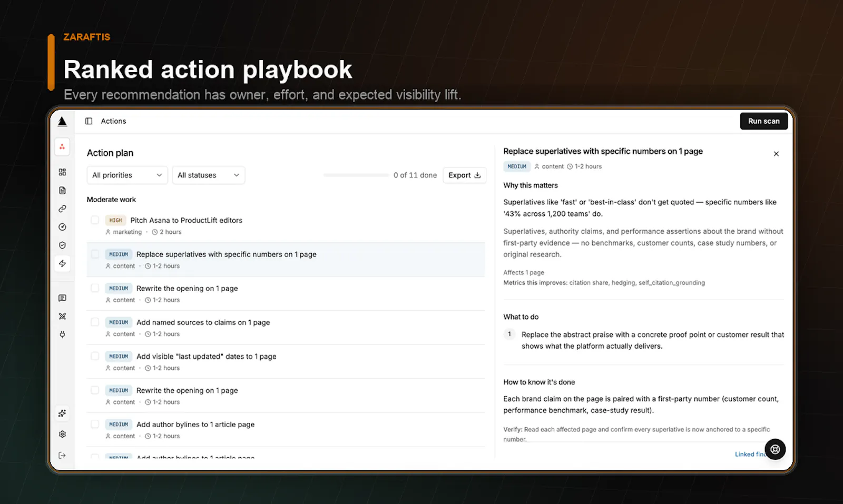Click the log out arrow icon
Image resolution: width=843 pixels, height=504 pixels.
(62, 455)
